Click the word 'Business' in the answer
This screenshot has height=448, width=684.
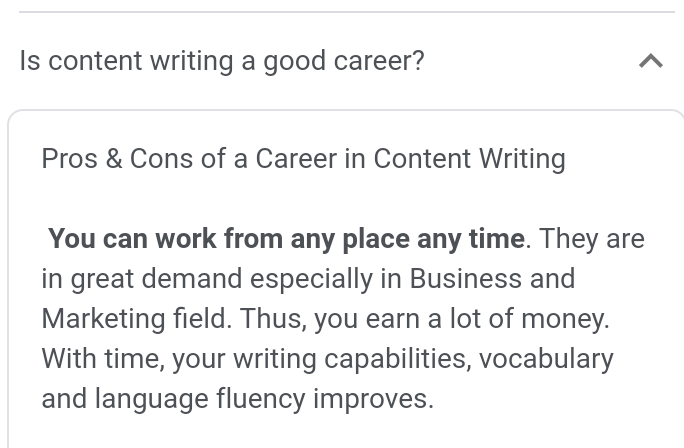tap(465, 278)
